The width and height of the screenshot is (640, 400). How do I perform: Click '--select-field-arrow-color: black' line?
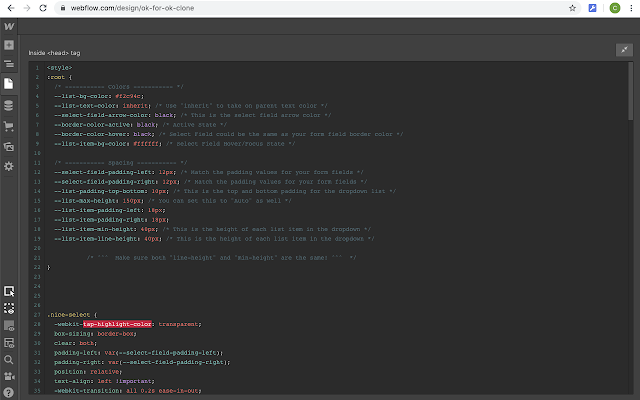click(x=115, y=115)
